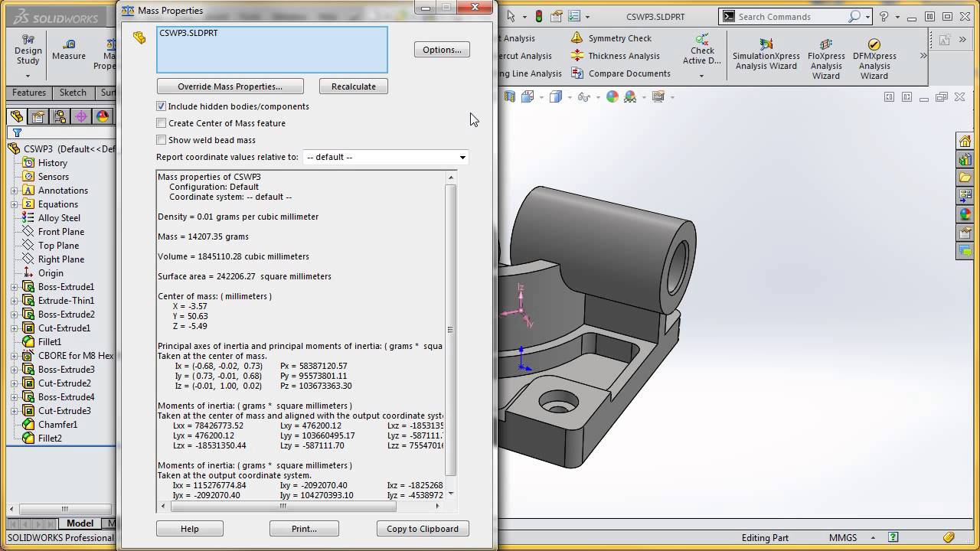The width and height of the screenshot is (980, 551).
Task: Open Display Style cube icon
Action: [555, 96]
